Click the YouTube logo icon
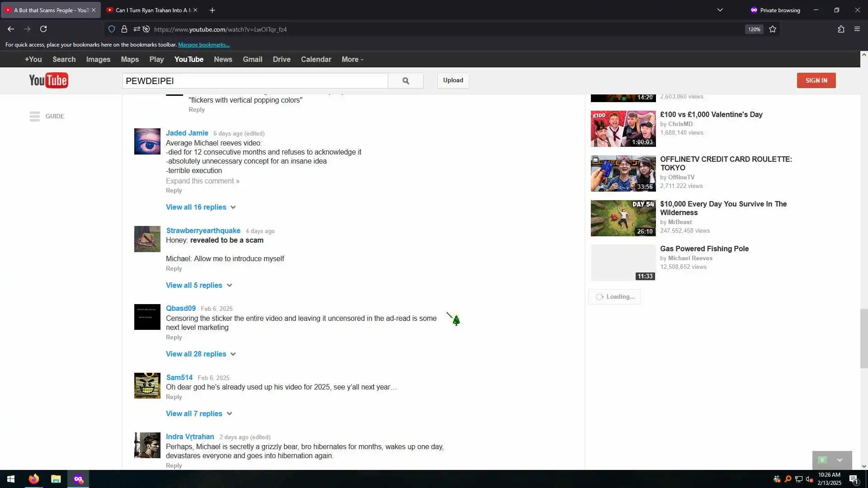This screenshot has width=868, height=488. point(48,80)
